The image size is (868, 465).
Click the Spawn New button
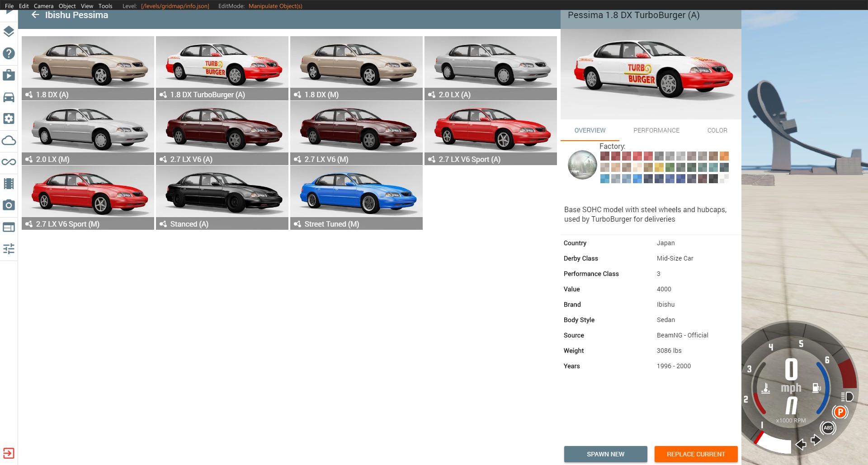point(606,454)
